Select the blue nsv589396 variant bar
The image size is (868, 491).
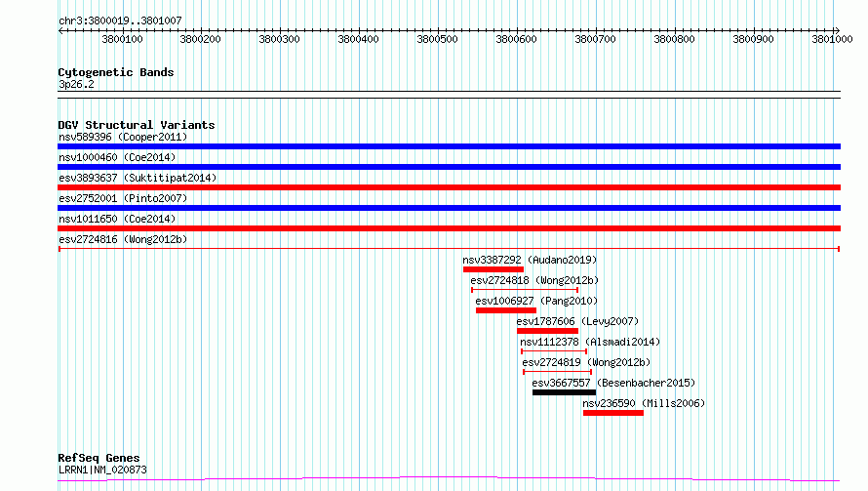pos(449,146)
